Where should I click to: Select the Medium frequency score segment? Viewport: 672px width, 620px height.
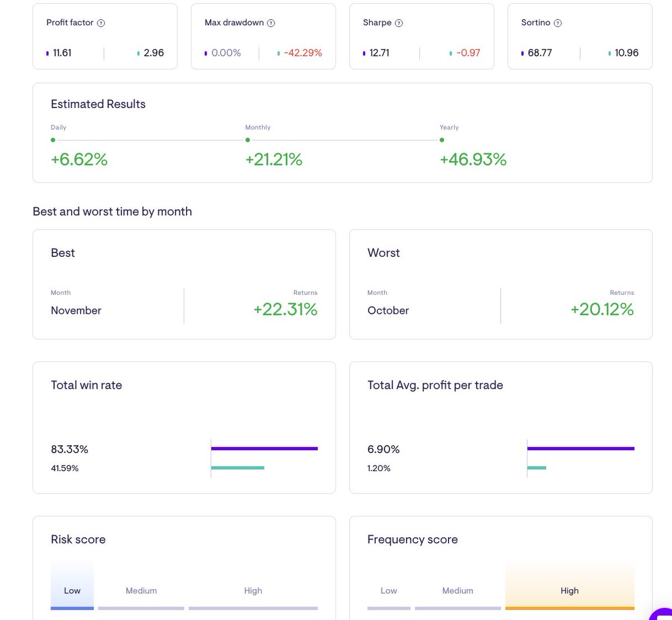pos(458,591)
